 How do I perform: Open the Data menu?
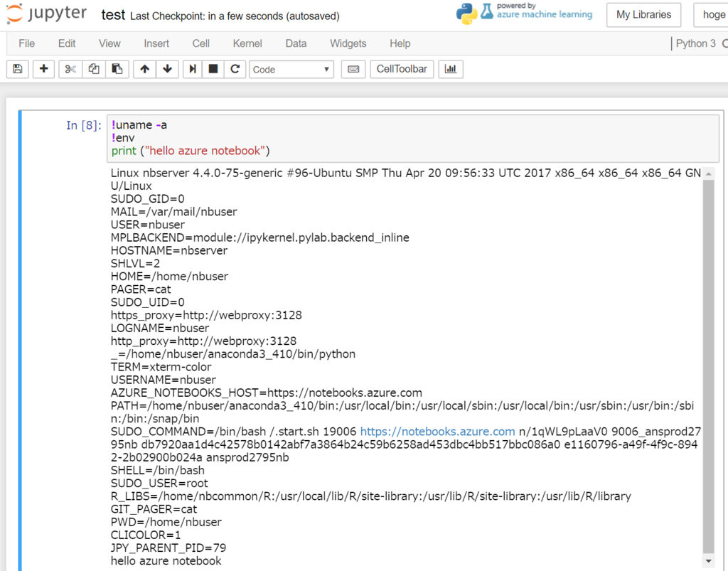coord(296,43)
